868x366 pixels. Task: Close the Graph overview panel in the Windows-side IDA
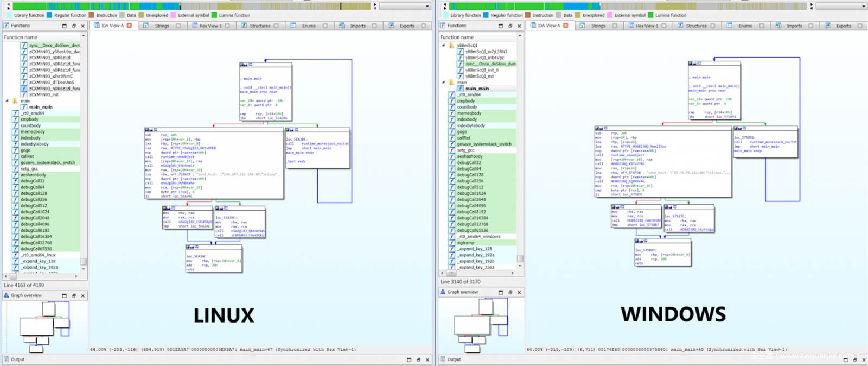click(x=519, y=292)
